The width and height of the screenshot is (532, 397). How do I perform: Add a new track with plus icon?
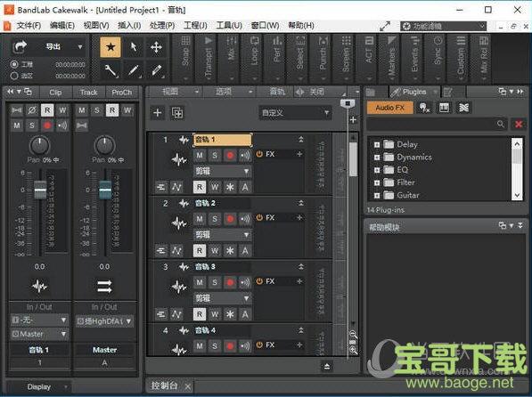click(x=158, y=112)
